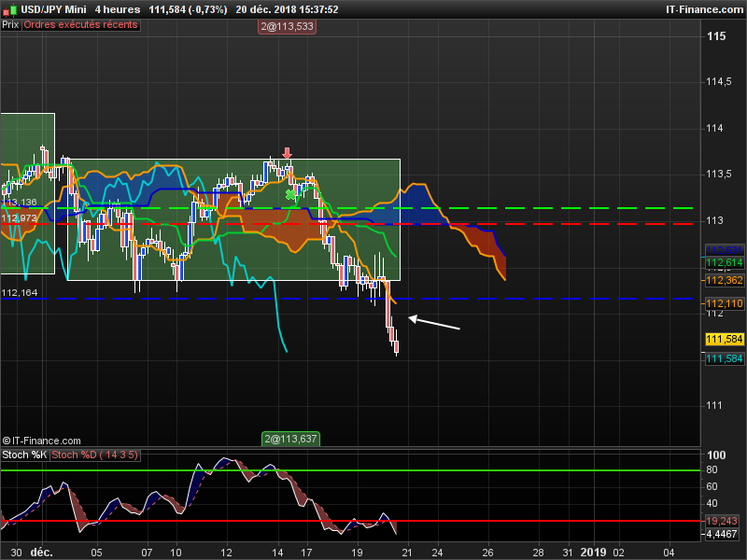
Task: Click the cyan 111,584 price tag
Action: [725, 358]
